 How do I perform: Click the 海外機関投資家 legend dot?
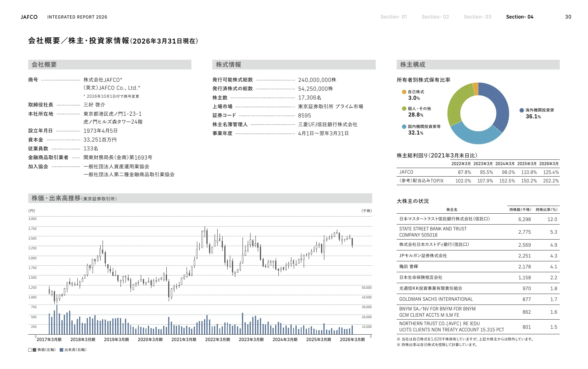(x=522, y=110)
